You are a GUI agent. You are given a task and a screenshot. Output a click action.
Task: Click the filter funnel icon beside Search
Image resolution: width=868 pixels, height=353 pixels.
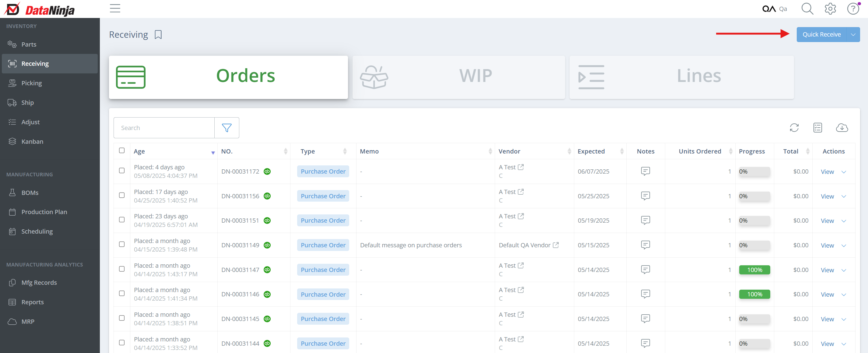(227, 128)
